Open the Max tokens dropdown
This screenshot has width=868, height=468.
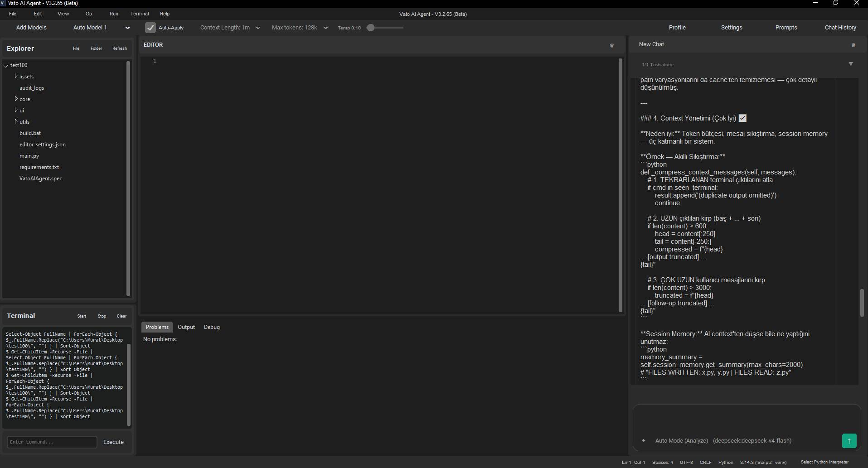coord(300,28)
